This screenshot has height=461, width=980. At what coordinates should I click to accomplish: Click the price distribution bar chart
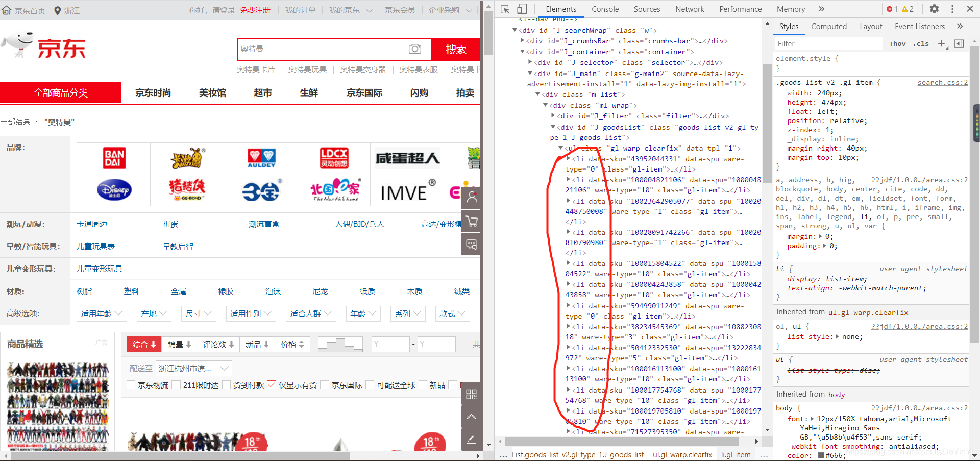point(340,345)
